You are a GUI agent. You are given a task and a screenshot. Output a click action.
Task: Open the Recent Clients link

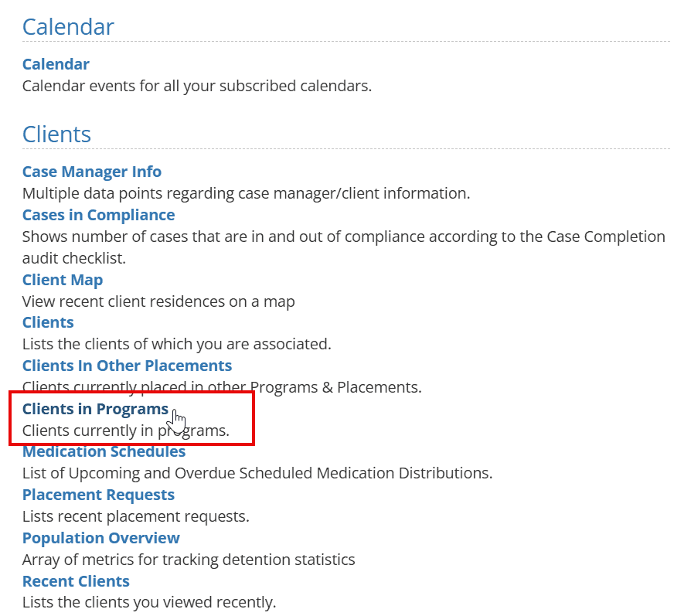pos(76,581)
